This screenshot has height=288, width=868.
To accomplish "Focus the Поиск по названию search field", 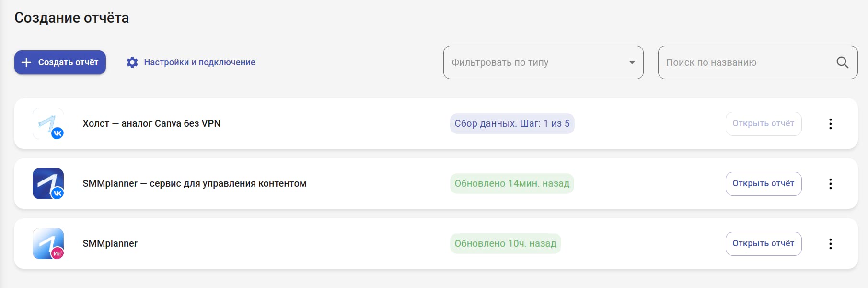I will click(x=757, y=62).
